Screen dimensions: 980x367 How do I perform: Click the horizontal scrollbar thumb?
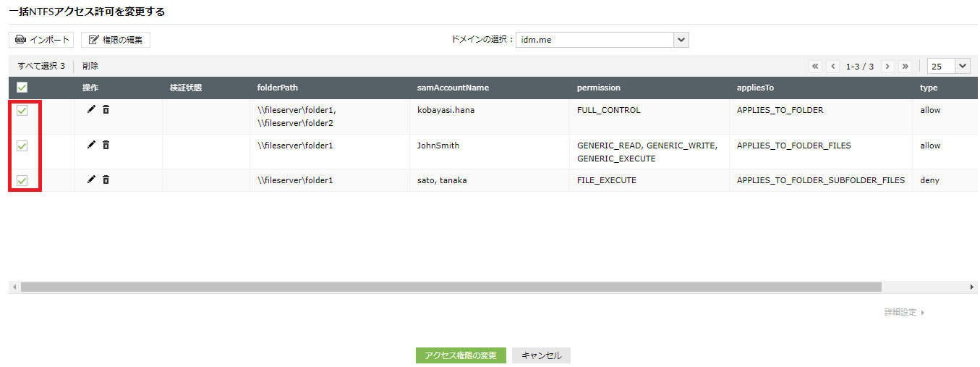click(451, 287)
